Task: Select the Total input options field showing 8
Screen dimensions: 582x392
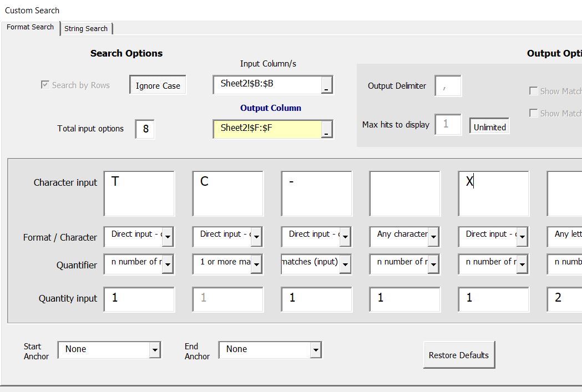Action: (x=144, y=129)
